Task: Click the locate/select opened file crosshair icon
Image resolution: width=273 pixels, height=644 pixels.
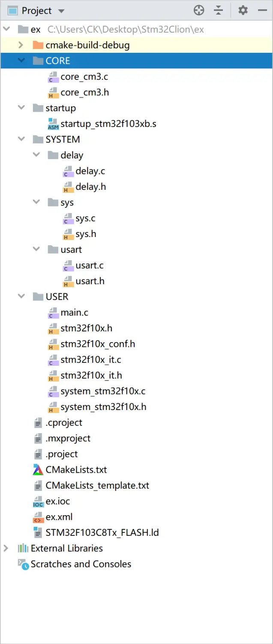Action: click(199, 10)
